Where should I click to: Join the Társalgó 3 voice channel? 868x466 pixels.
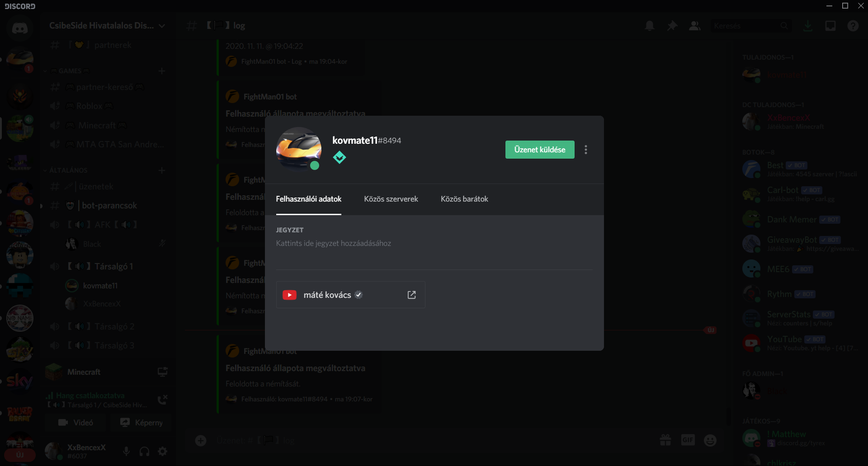(108, 345)
